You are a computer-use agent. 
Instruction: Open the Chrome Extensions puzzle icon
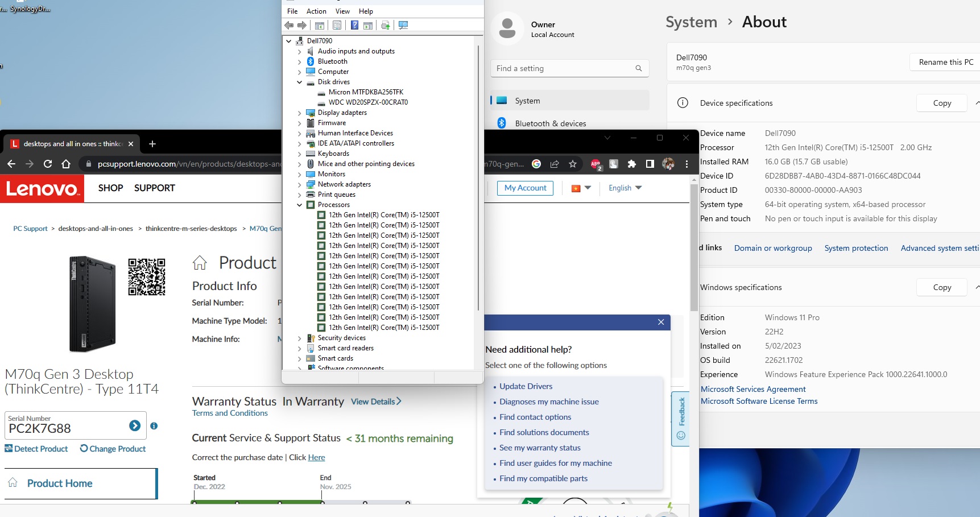631,164
